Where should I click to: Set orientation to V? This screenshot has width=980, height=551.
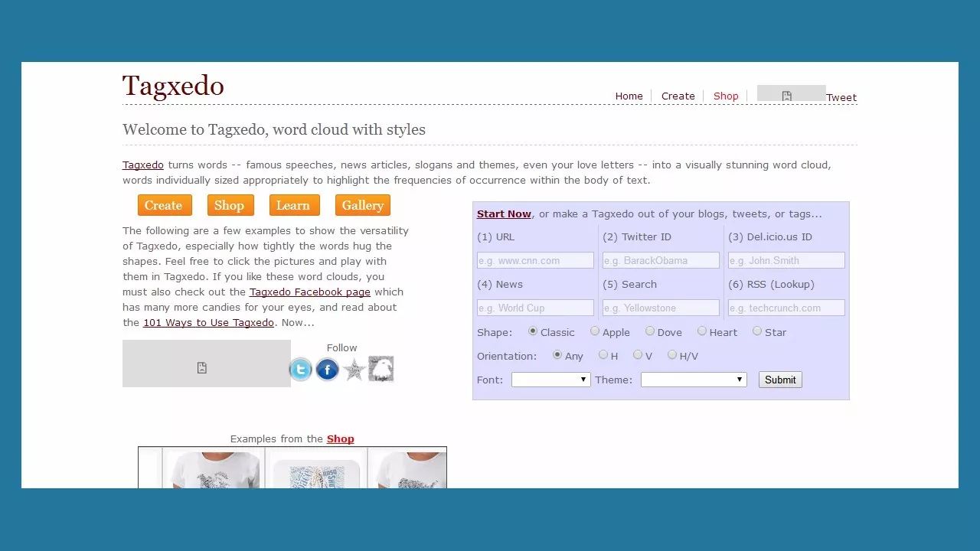tap(638, 355)
